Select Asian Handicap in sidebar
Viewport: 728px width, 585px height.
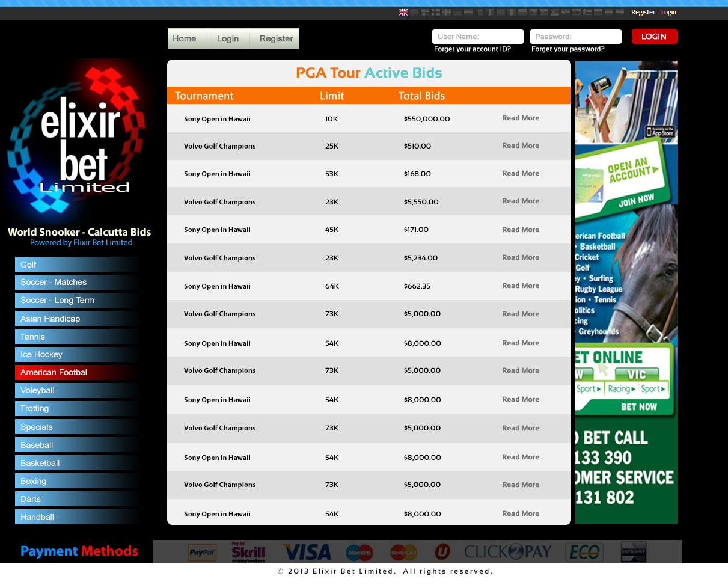(78, 319)
